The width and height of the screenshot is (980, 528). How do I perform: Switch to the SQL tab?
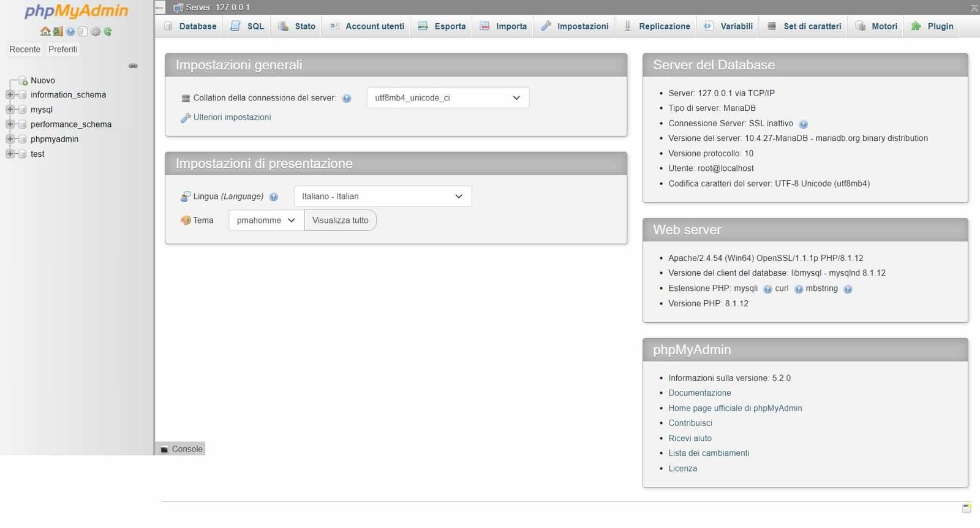(248, 26)
